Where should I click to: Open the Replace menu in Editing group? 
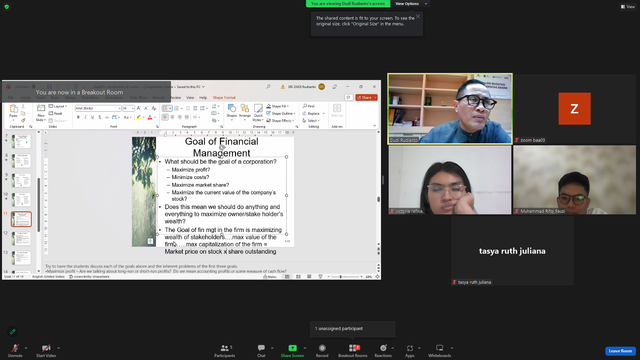[x=313, y=113]
